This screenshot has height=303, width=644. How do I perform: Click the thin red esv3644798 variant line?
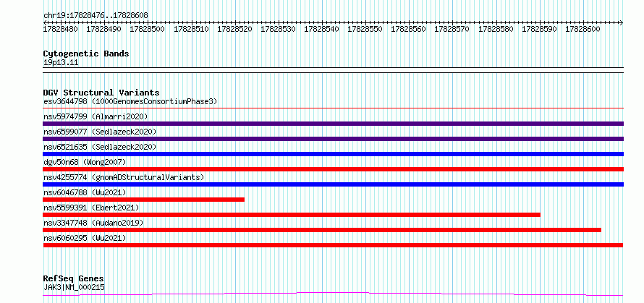pos(333,108)
